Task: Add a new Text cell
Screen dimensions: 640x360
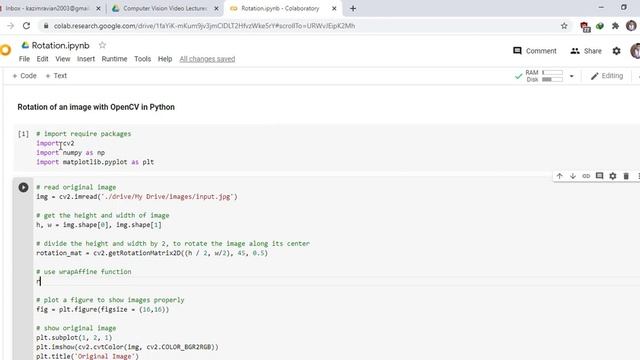Action: click(56, 76)
